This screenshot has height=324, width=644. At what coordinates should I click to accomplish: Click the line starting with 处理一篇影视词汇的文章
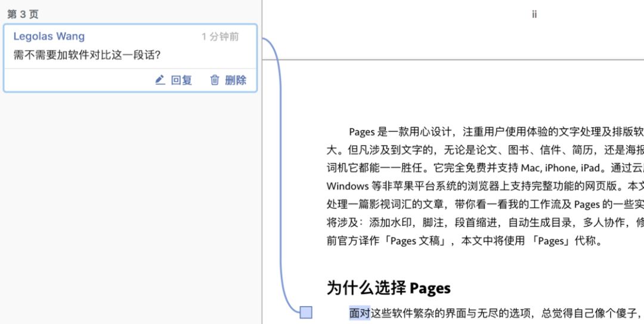click(485, 204)
